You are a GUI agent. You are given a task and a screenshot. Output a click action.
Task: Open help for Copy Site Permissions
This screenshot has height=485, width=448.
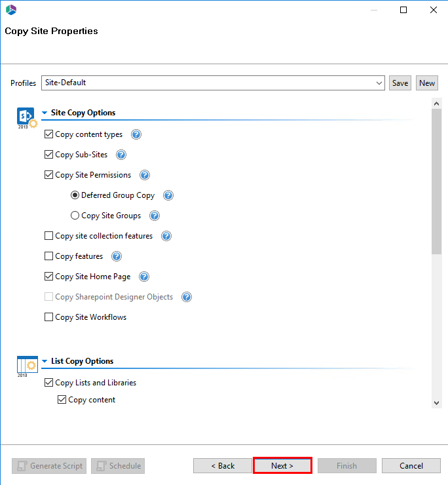click(x=145, y=175)
